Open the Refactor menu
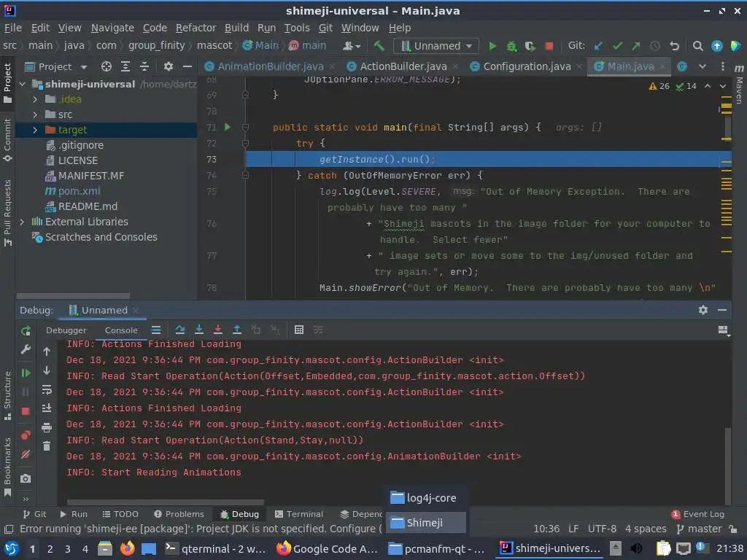Viewport: 747px width, 560px height. (196, 28)
